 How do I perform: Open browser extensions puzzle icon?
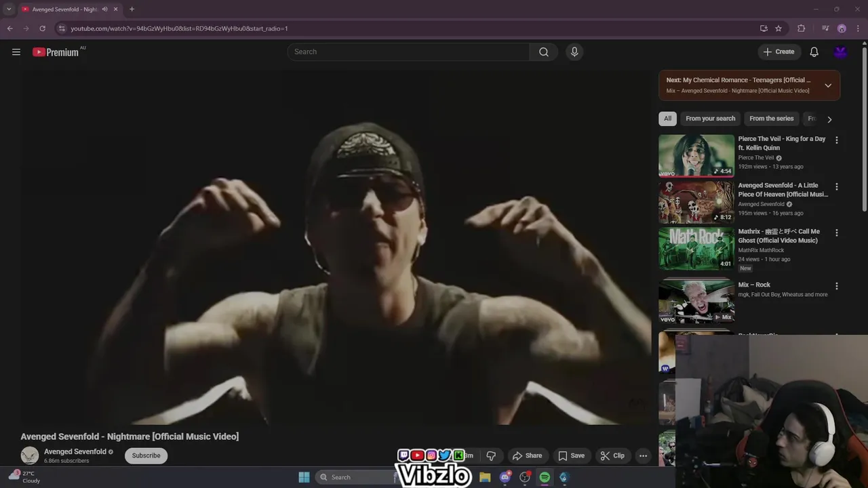point(802,28)
